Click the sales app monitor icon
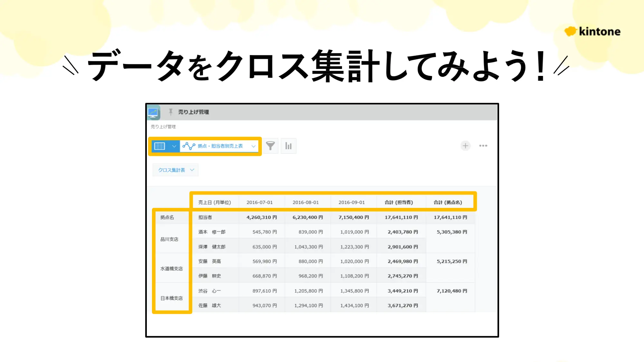Image resolution: width=644 pixels, height=362 pixels. (x=153, y=112)
